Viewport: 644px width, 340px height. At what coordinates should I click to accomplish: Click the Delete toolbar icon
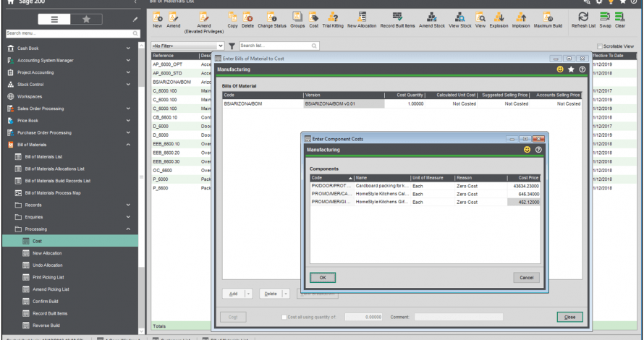(247, 20)
